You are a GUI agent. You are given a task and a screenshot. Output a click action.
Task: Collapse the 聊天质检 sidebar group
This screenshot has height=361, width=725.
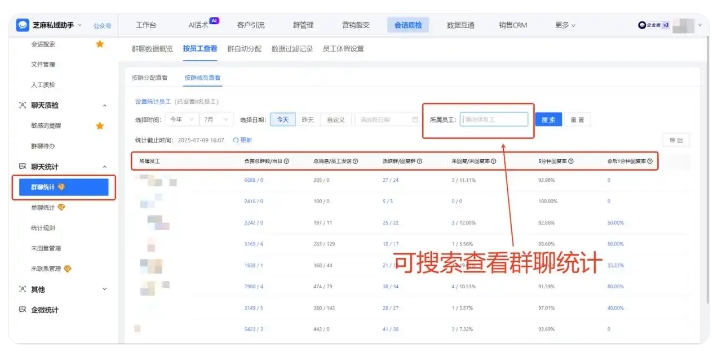[104, 106]
